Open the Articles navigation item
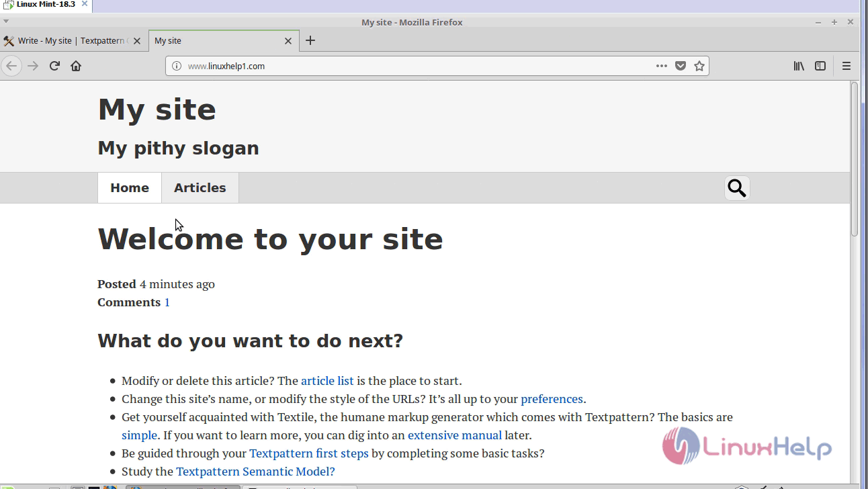 200,188
